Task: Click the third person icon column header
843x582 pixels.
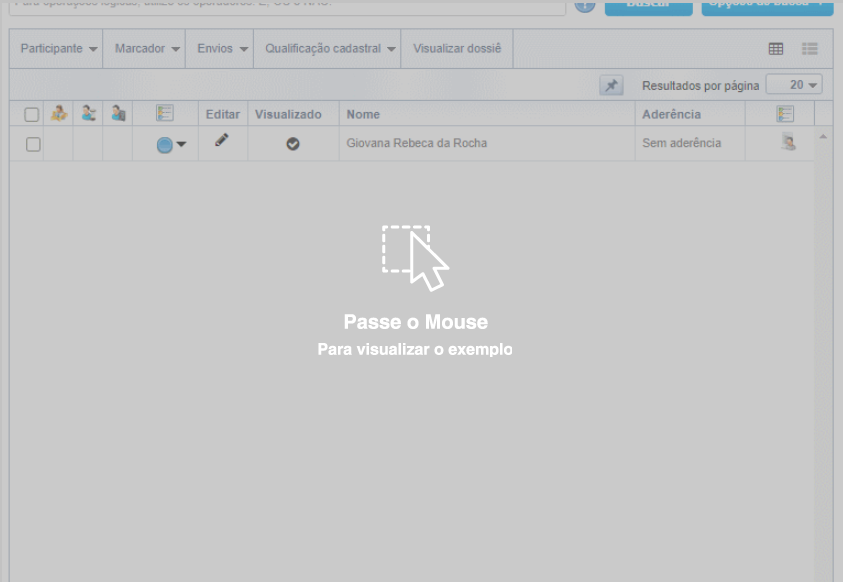Action: (118, 114)
